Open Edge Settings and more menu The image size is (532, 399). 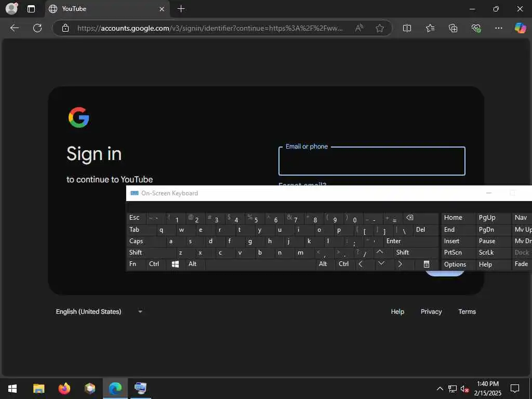tap(498, 28)
